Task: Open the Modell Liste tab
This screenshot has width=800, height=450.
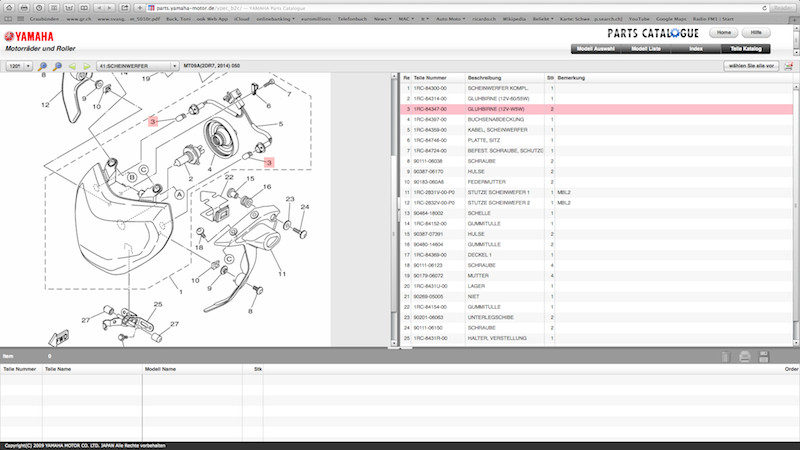Action: coord(653,48)
